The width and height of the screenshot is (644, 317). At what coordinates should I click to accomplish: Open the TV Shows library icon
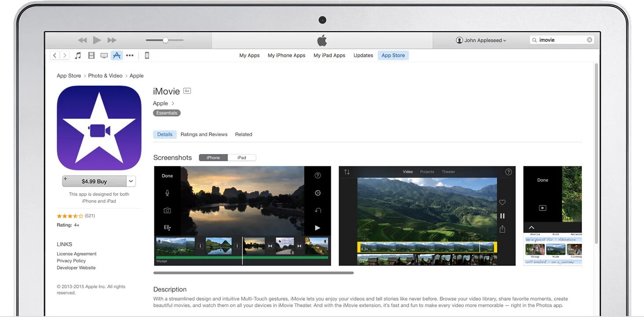coord(104,55)
